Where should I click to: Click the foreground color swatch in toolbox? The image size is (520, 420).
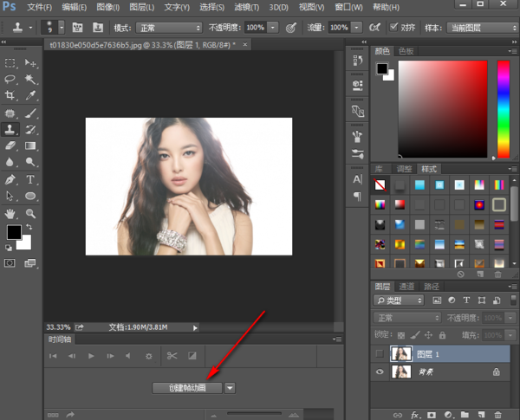pos(14,232)
